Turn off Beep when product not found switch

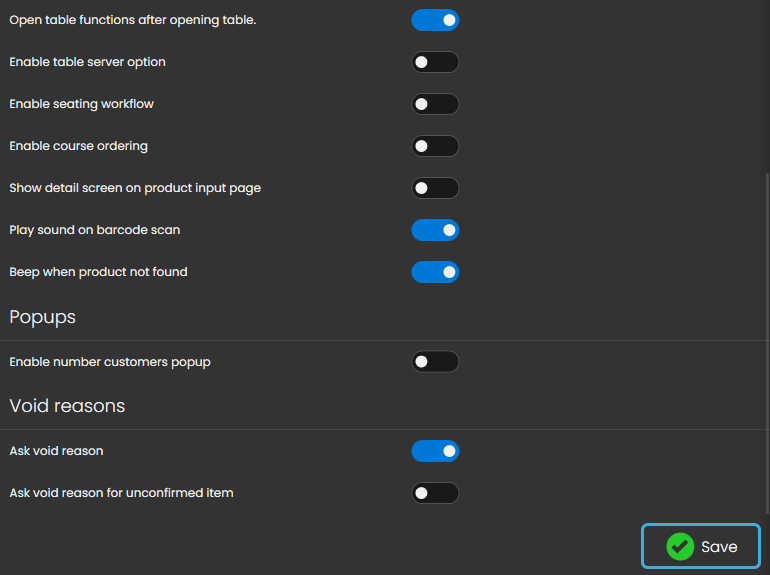[435, 272]
